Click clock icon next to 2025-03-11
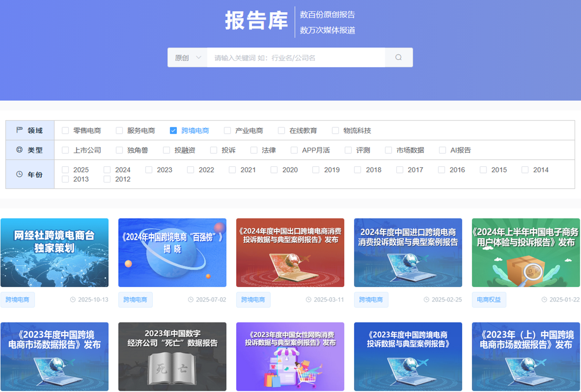Image resolution: width=581 pixels, height=392 pixels. [308, 299]
